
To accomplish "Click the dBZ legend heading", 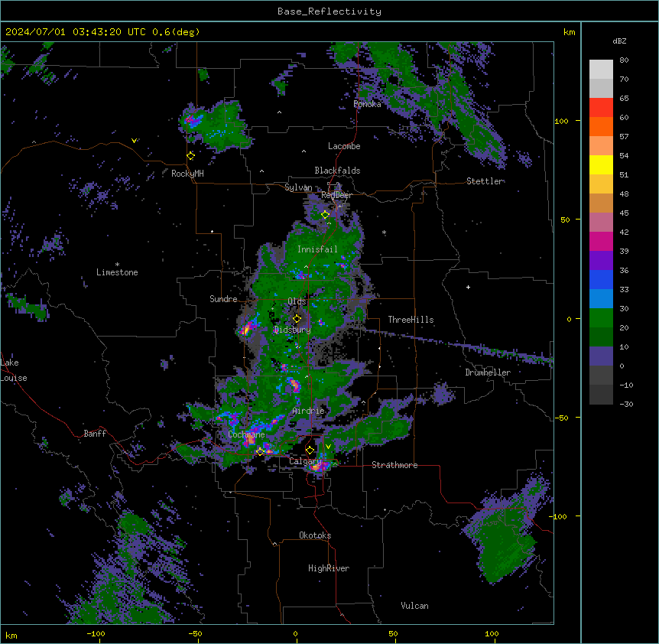I will point(619,41).
